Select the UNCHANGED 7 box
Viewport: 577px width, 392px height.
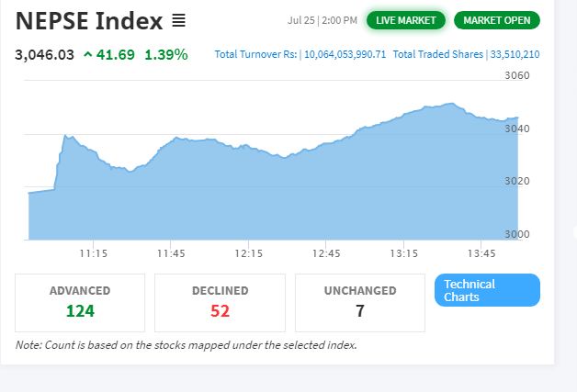pyautogui.click(x=360, y=303)
